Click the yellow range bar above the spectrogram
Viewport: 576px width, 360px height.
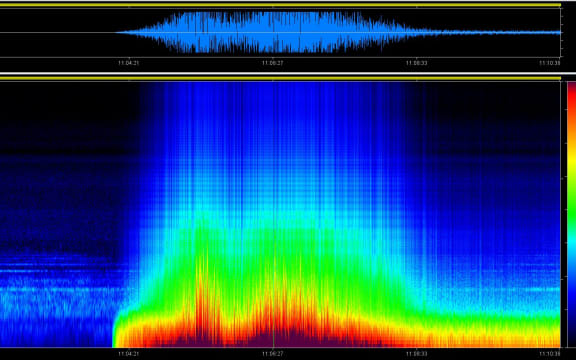[x=280, y=78]
